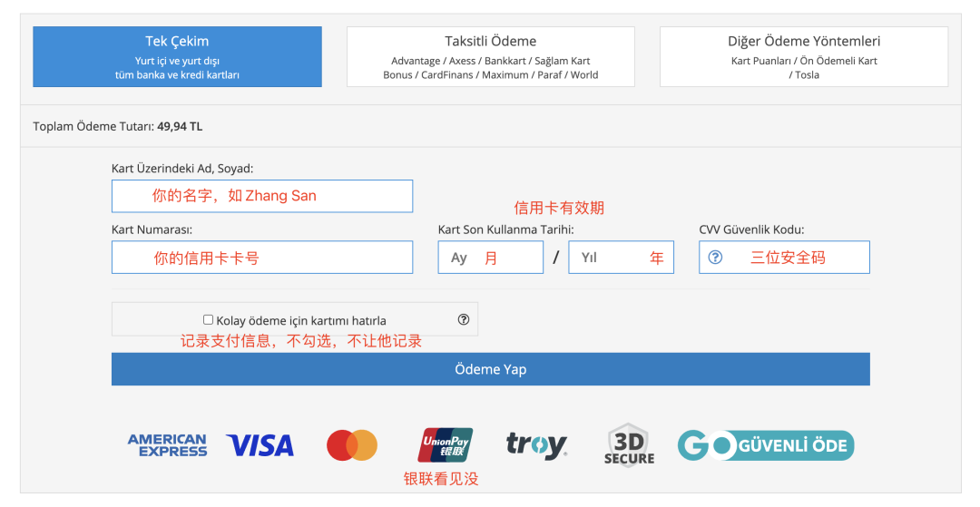
Task: Open Diğer Ödeme Yöntemleri tab
Action: click(804, 57)
